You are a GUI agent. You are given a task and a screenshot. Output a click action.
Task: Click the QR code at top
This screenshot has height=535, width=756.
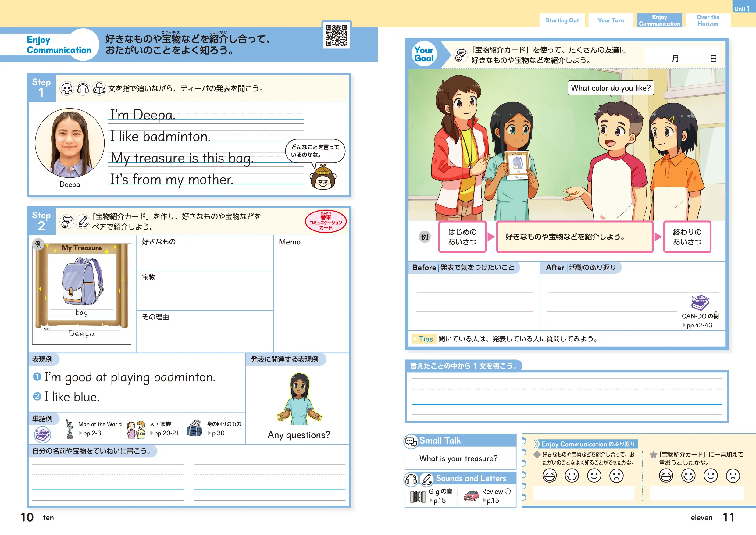coord(336,35)
